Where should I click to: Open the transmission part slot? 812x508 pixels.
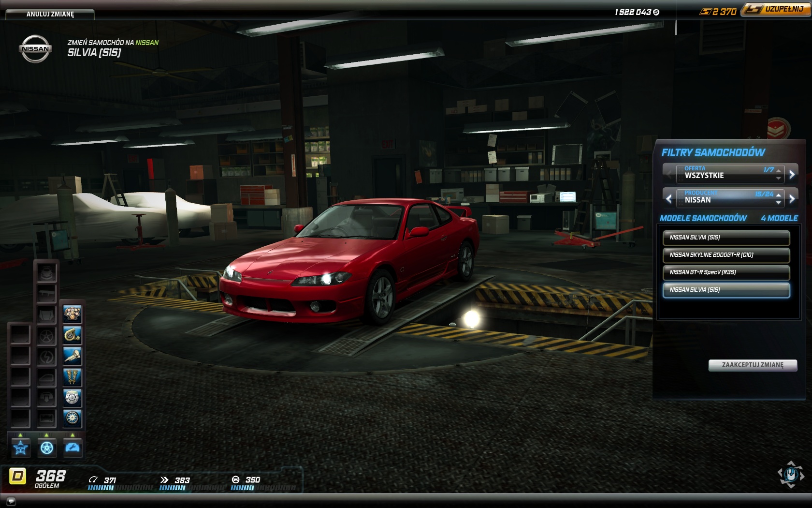[x=72, y=356]
